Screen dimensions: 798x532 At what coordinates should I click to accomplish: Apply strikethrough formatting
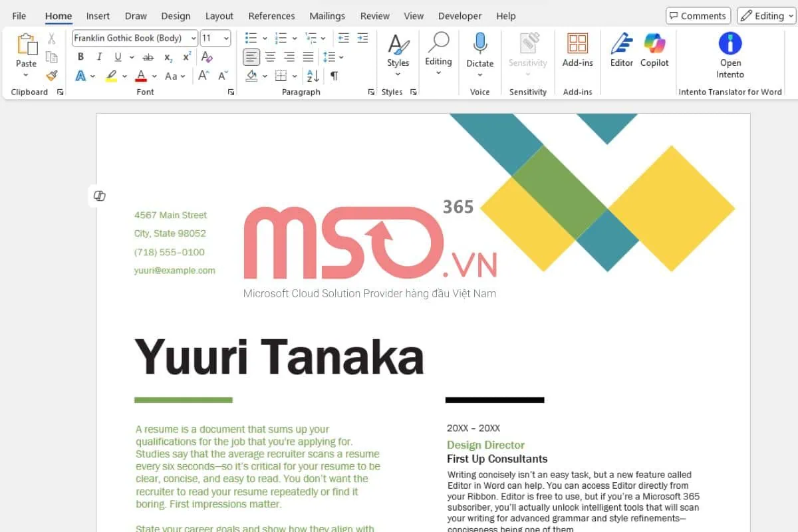pyautogui.click(x=148, y=57)
